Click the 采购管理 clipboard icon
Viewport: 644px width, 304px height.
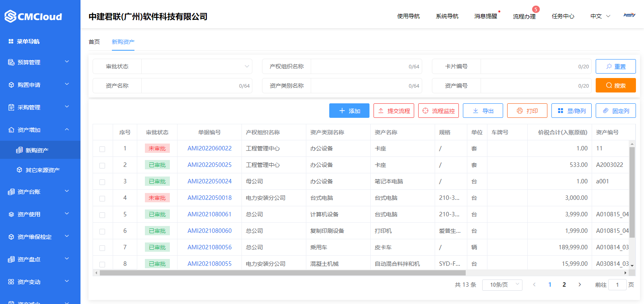tap(11, 107)
